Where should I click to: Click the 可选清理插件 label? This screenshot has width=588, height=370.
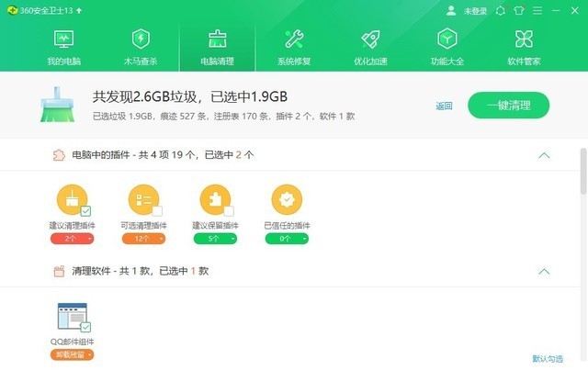pos(143,225)
